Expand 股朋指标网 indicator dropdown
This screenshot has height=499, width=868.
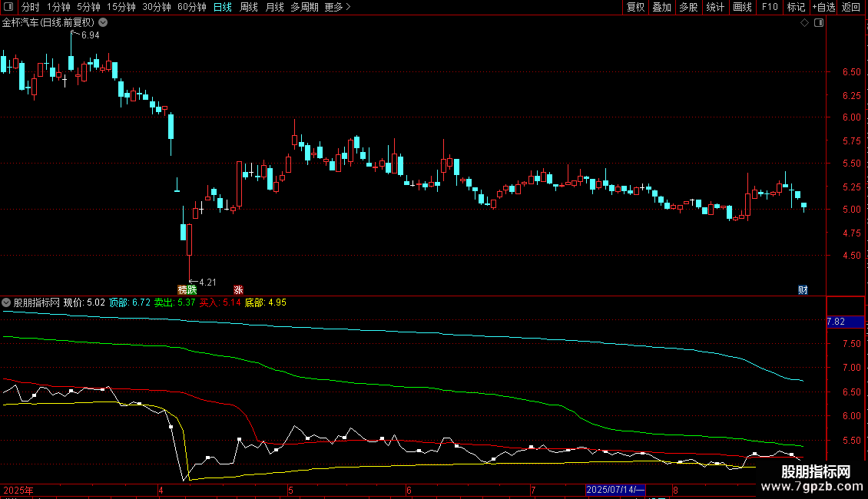coord(6,302)
